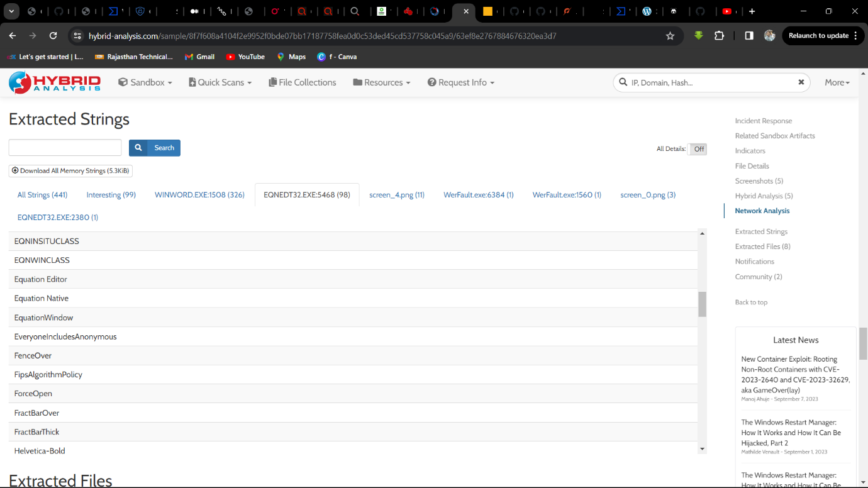The width and height of the screenshot is (868, 488).
Task: Open the Quick Scans dropdown
Action: pos(220,82)
